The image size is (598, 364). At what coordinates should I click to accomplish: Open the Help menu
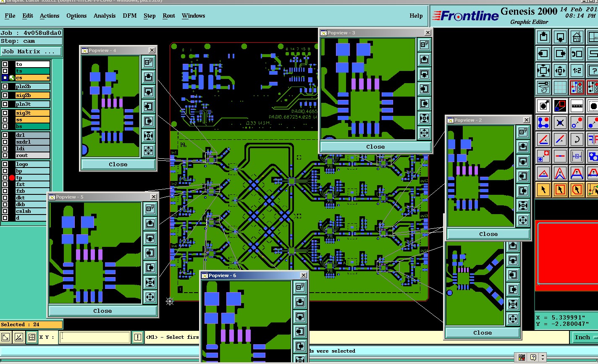[x=416, y=16]
